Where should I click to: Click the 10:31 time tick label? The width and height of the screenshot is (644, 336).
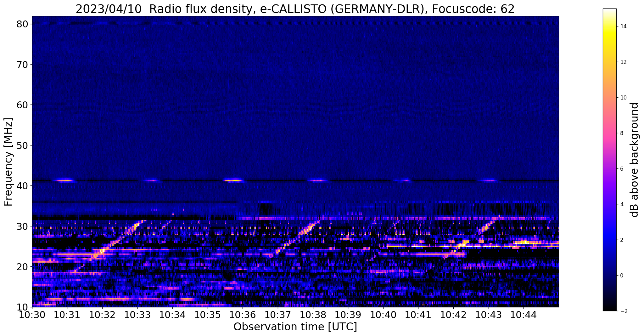[x=67, y=315]
